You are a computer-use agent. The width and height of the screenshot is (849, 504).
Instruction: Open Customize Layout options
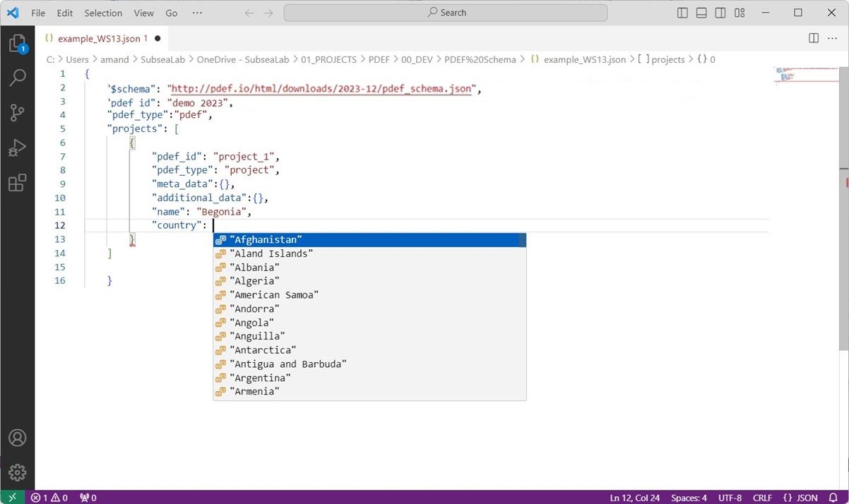[x=740, y=13]
